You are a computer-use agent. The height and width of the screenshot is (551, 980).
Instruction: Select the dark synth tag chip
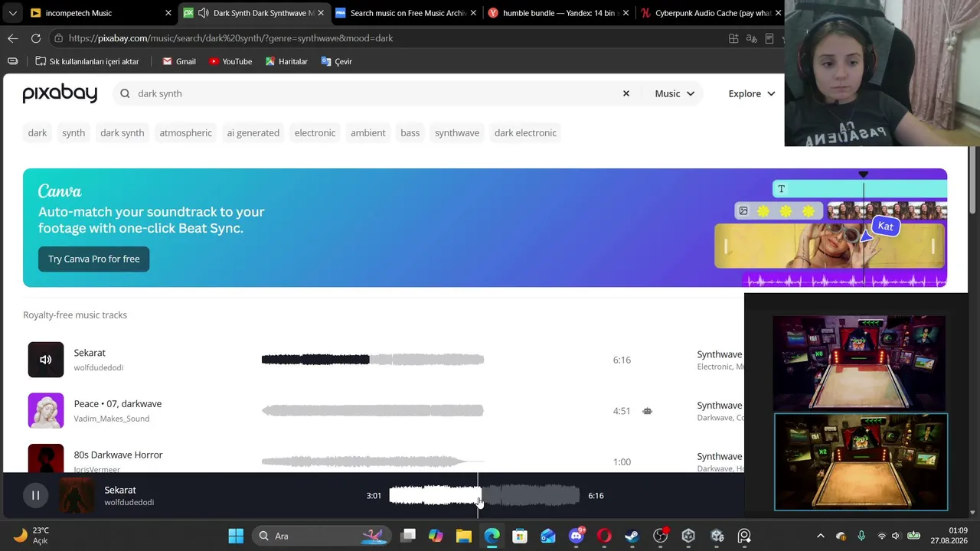coord(122,132)
